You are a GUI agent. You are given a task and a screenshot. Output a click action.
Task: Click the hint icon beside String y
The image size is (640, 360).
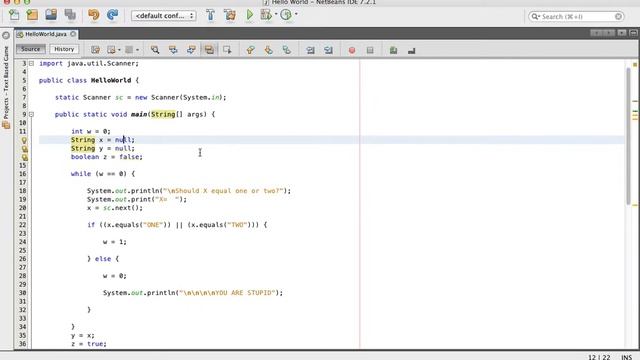tap(24, 149)
